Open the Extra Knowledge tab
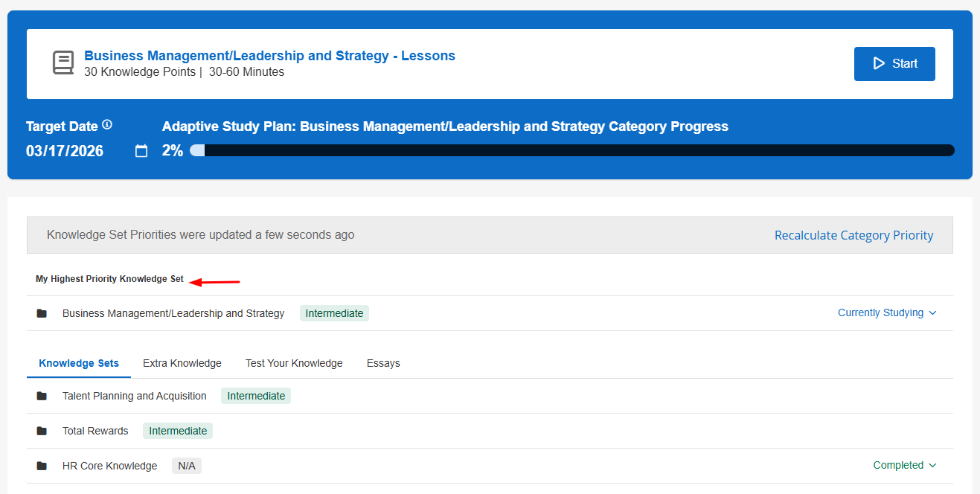980x494 pixels. point(182,363)
